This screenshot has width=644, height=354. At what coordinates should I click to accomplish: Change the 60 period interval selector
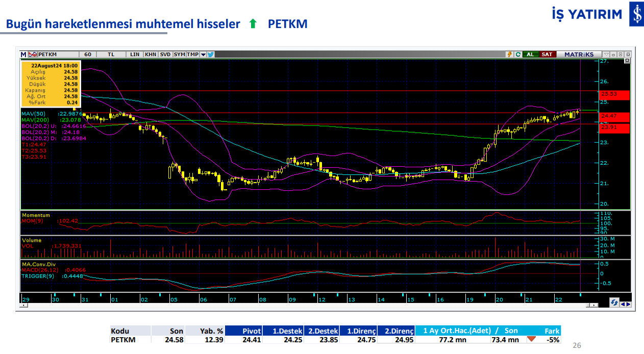88,54
